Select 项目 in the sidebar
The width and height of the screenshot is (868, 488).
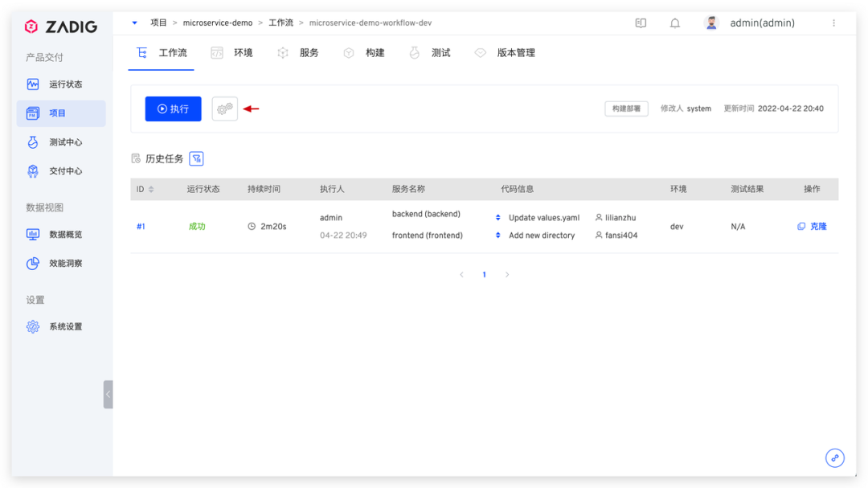[x=61, y=113]
